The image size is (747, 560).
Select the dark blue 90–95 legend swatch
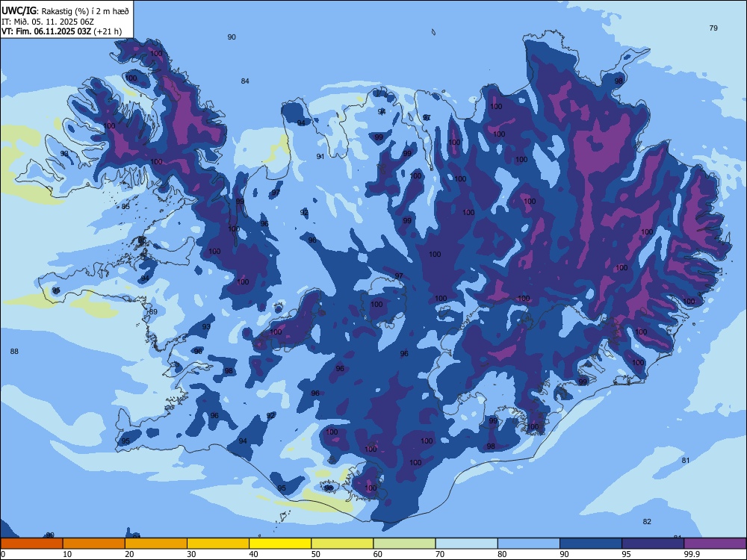click(x=591, y=544)
